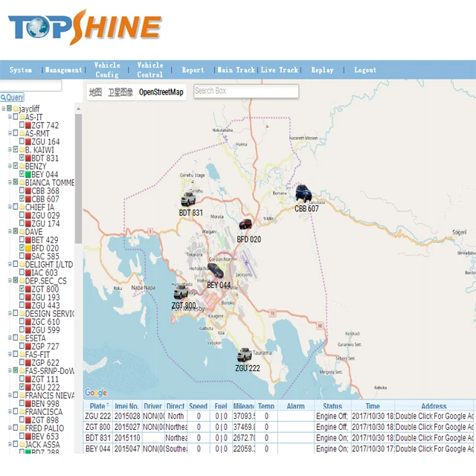The height and width of the screenshot is (476, 476).
Task: Click the ZGU 222 row Address cell
Action: [434, 416]
